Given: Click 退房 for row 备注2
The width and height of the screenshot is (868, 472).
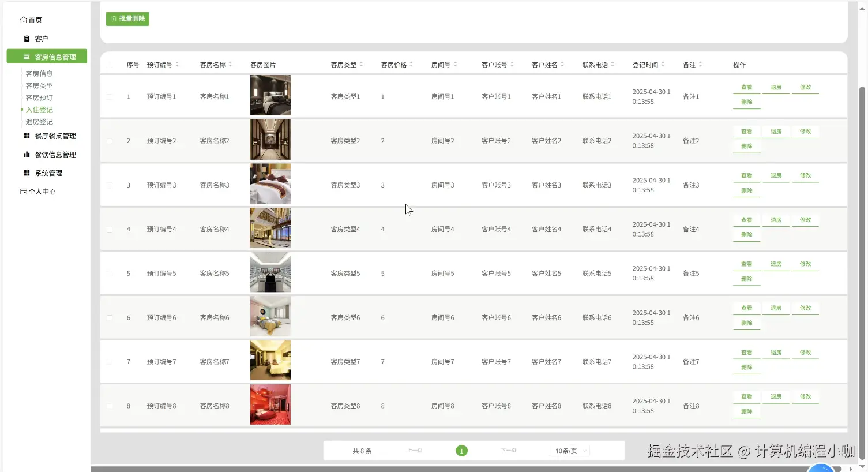Looking at the screenshot, I should pos(776,132).
